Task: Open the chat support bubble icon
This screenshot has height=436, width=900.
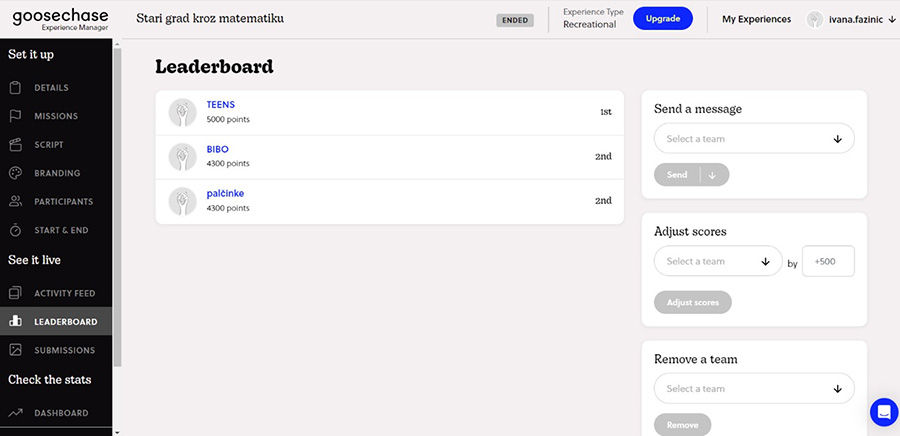Action: 884,412
